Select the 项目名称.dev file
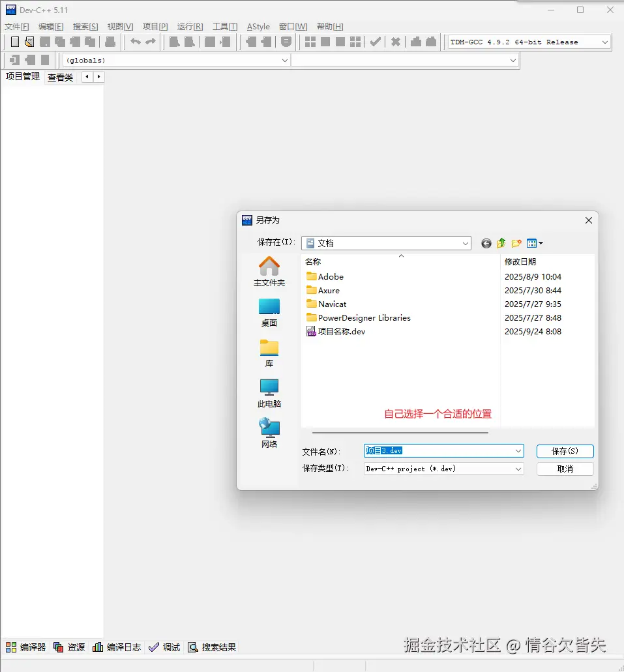This screenshot has width=624, height=672. pos(336,332)
